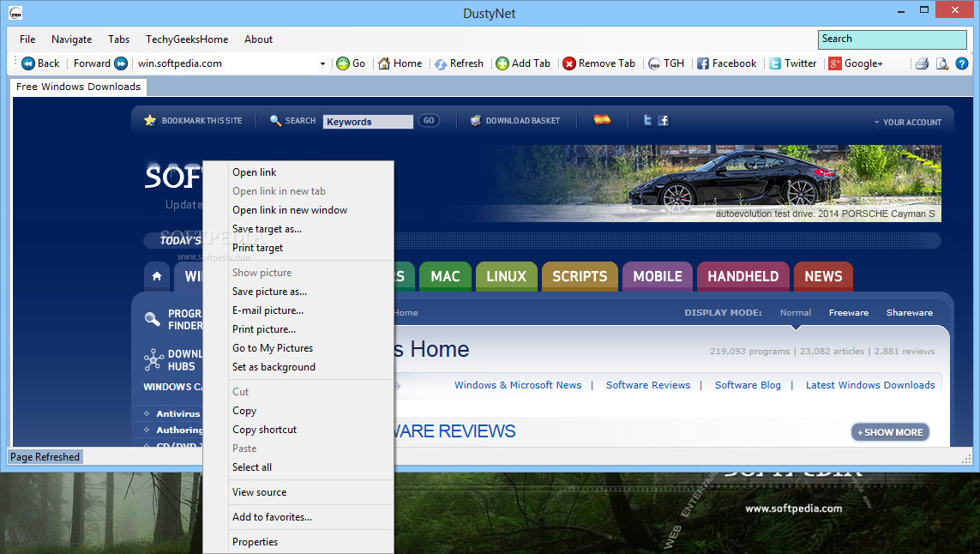This screenshot has height=554, width=980.
Task: Choose View source
Action: (x=298, y=492)
